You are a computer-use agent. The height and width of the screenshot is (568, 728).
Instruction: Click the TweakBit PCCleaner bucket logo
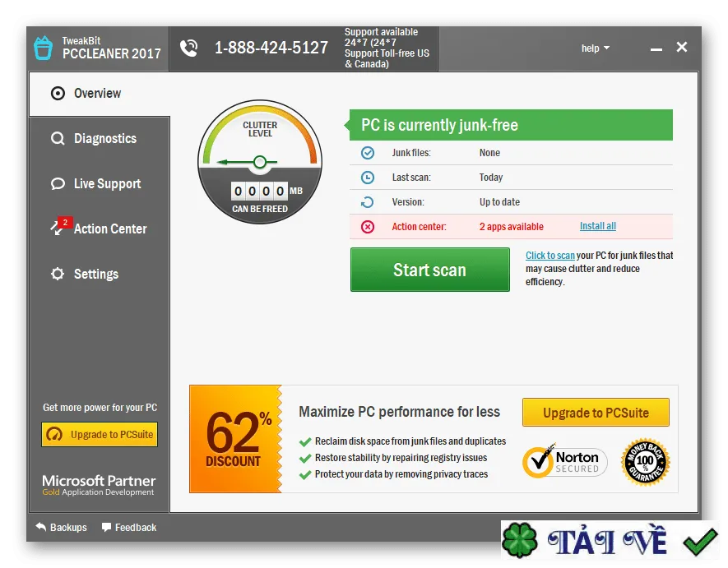[43, 48]
